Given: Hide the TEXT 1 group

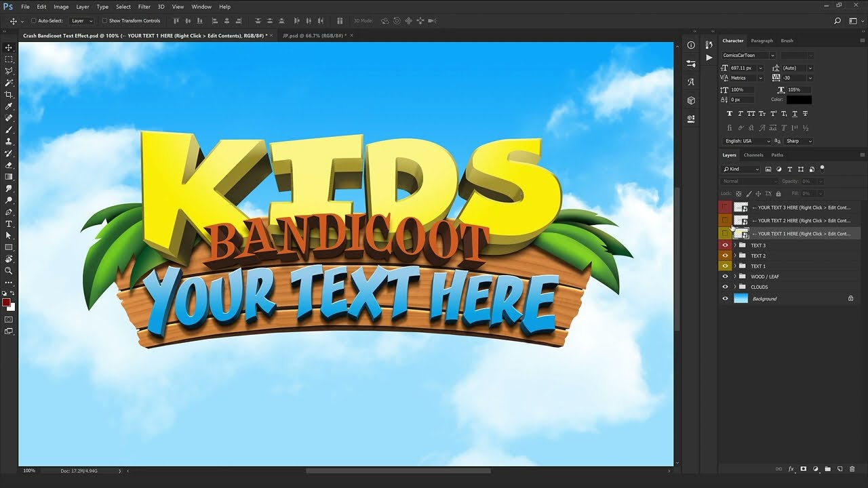Looking at the screenshot, I should coord(725,266).
